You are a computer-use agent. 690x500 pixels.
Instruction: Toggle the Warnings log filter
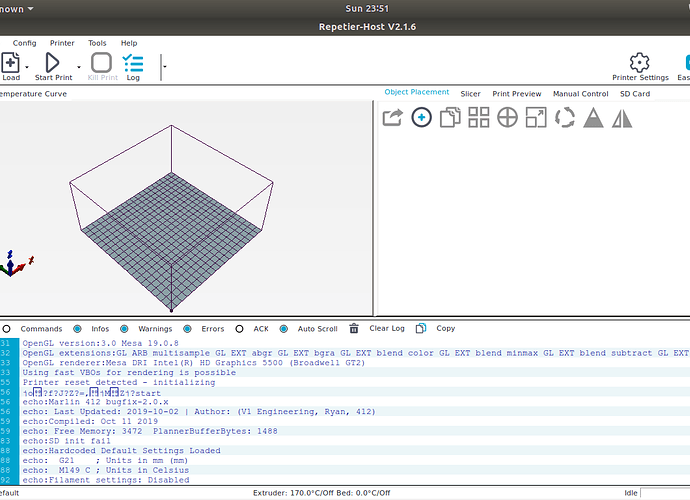124,329
